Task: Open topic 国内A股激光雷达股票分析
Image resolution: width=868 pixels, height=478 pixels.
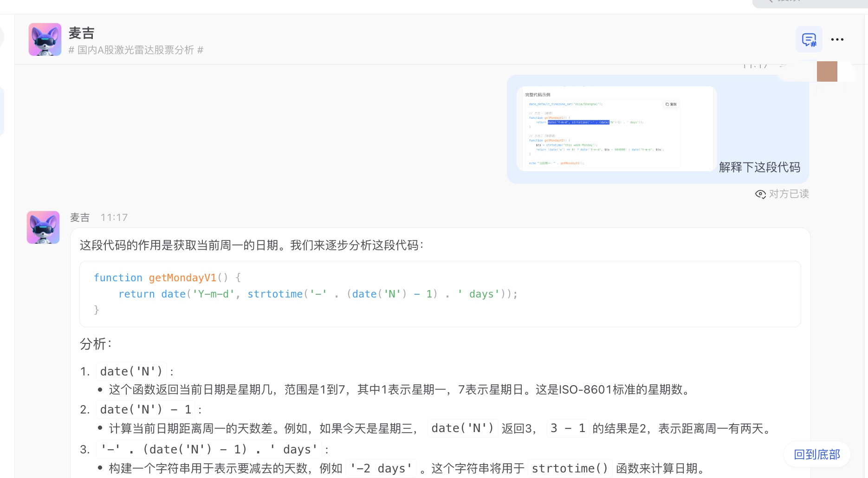Action: coord(136,50)
